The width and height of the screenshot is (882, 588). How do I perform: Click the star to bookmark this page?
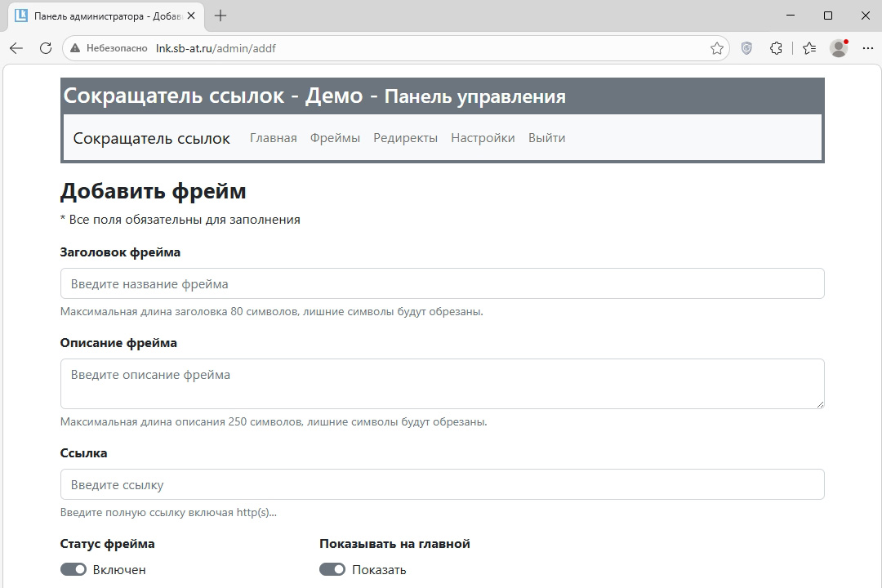tap(717, 48)
